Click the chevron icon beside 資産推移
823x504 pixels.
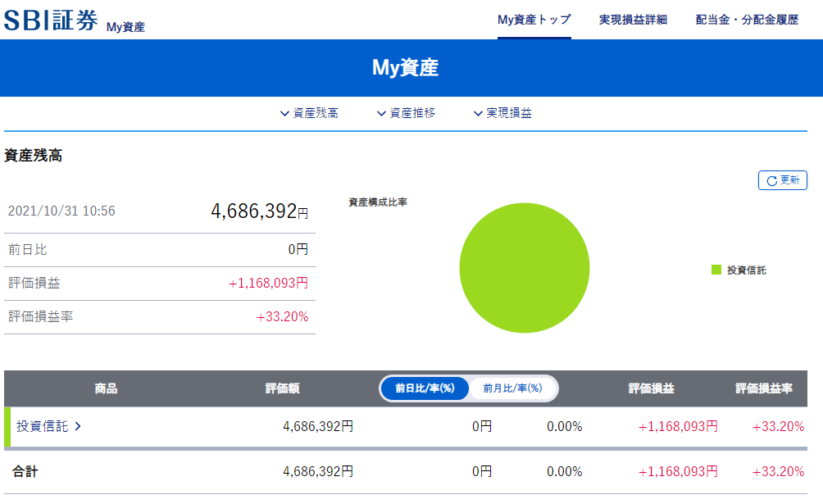(381, 114)
